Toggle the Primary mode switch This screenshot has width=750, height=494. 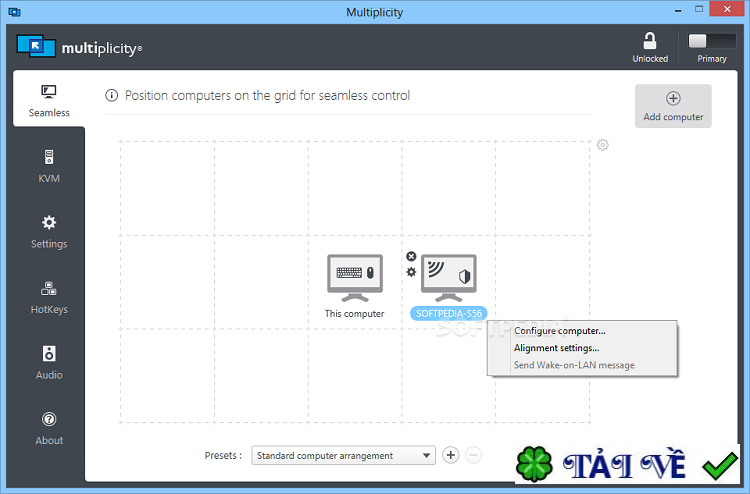(x=712, y=41)
